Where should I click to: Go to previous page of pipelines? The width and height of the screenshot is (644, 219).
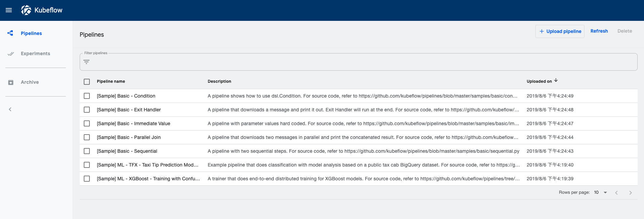point(616,193)
